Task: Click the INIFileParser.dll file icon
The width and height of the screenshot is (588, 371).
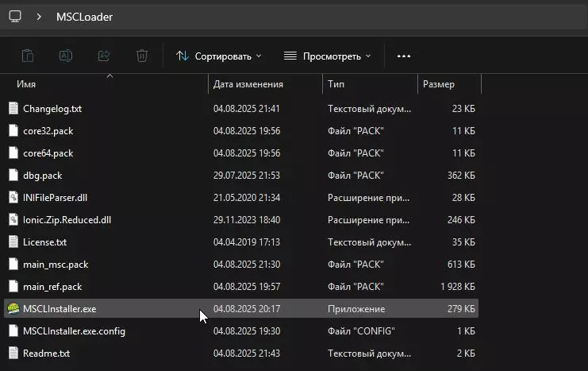Action: click(13, 197)
